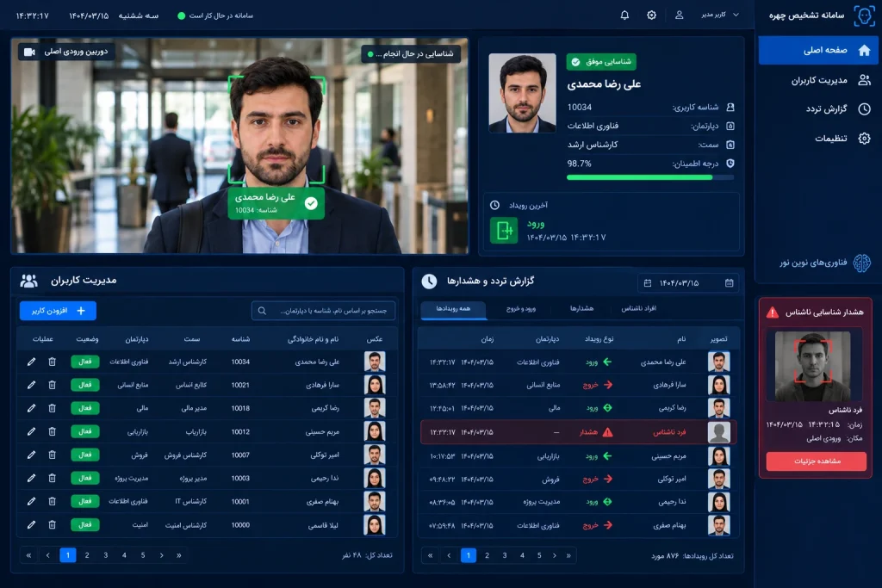The image size is (882, 588).
Task: Click the face recognition logo icon
Action: pyautogui.click(x=864, y=15)
